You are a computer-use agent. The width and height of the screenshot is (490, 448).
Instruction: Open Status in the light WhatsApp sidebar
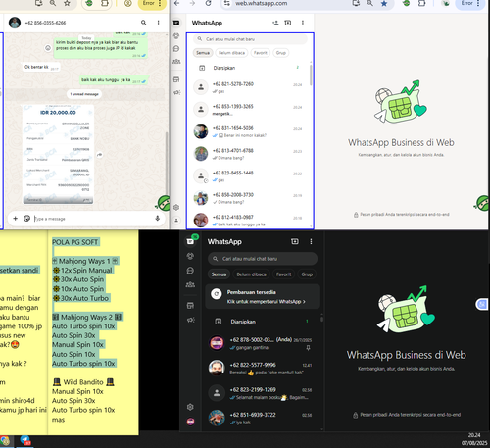[176, 35]
